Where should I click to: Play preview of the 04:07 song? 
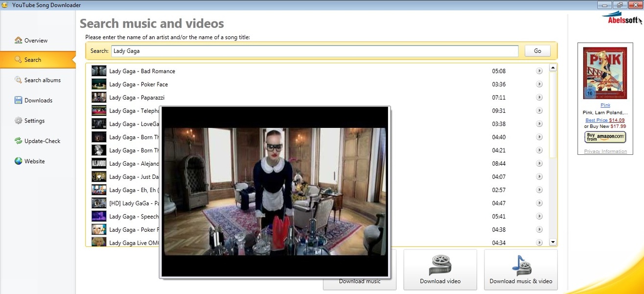(539, 177)
